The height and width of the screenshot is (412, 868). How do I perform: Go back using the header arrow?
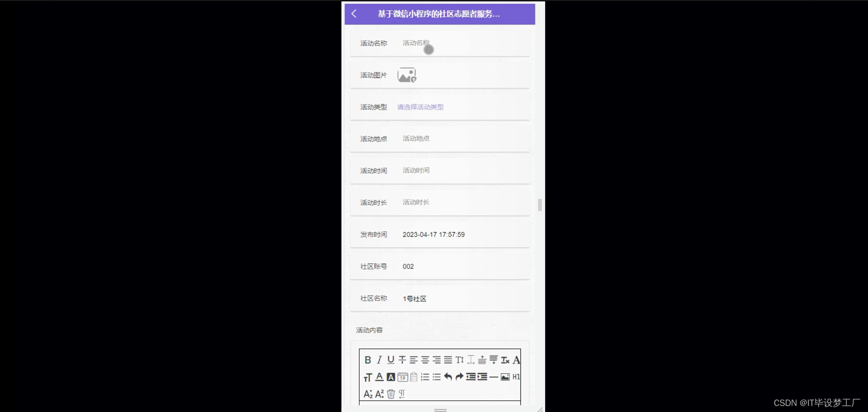(354, 14)
